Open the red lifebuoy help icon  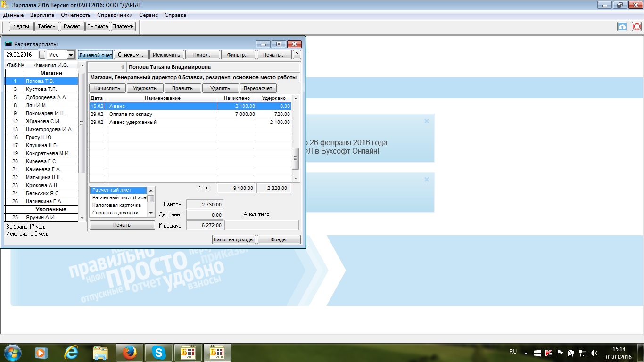point(636,26)
